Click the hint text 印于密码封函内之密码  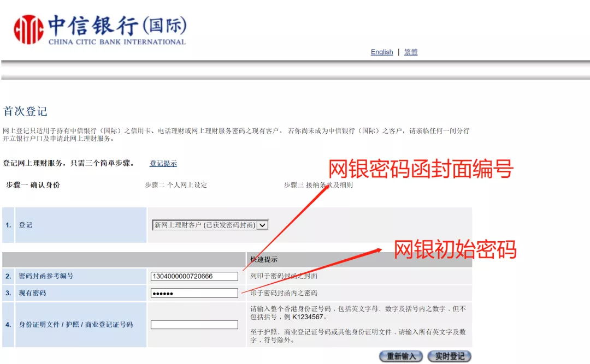point(284,293)
